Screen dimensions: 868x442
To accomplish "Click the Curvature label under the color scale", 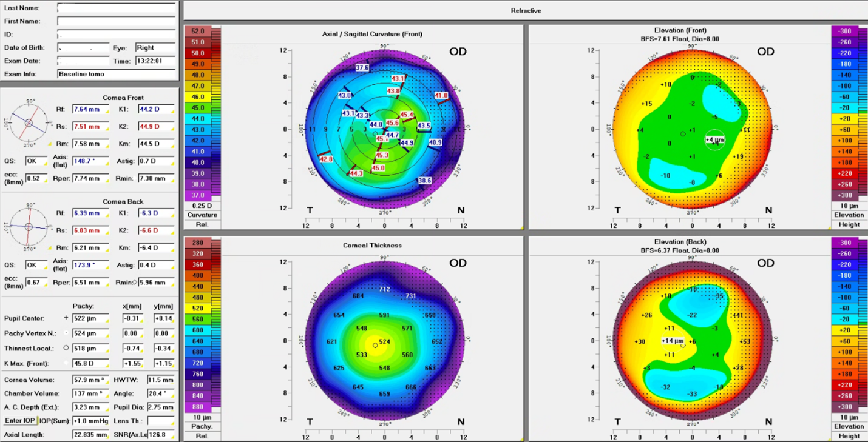I will pyautogui.click(x=202, y=215).
